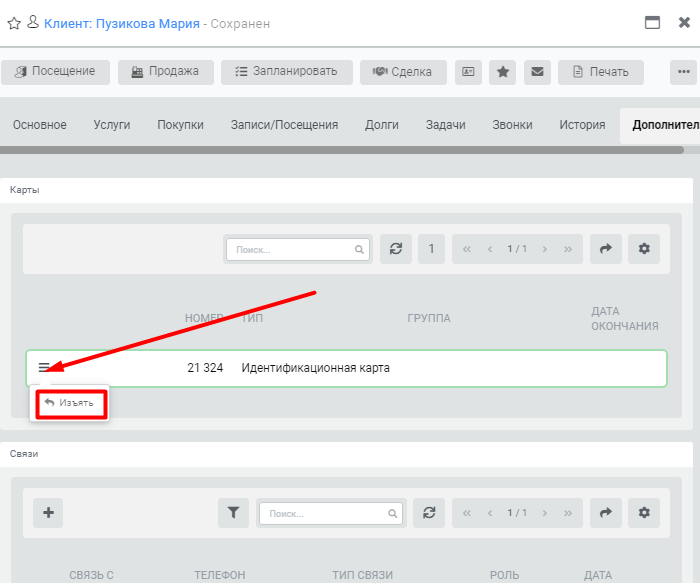Open the gear settings in Связи section
The image size is (700, 583).
[x=644, y=512]
